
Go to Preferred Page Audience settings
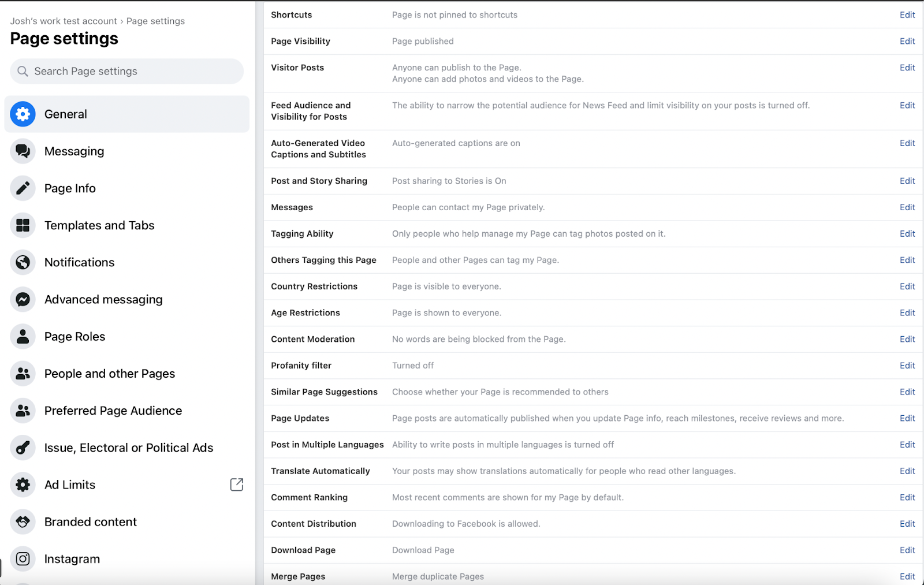click(113, 411)
